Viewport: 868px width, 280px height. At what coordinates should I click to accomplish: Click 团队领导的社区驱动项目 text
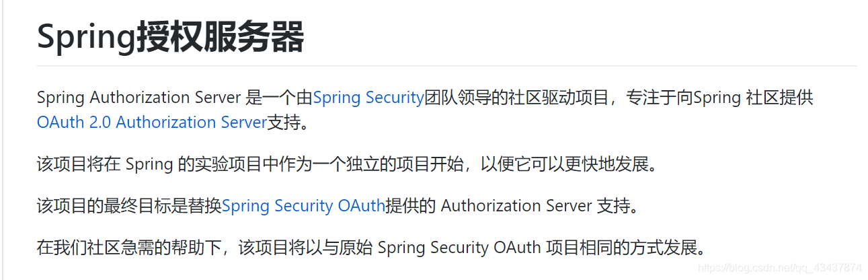(517, 98)
